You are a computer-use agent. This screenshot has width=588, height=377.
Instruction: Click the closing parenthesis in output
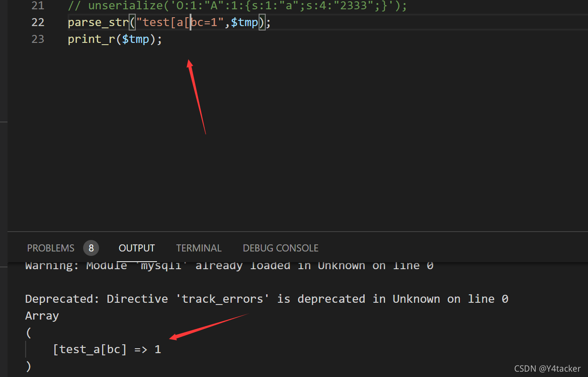coord(28,366)
